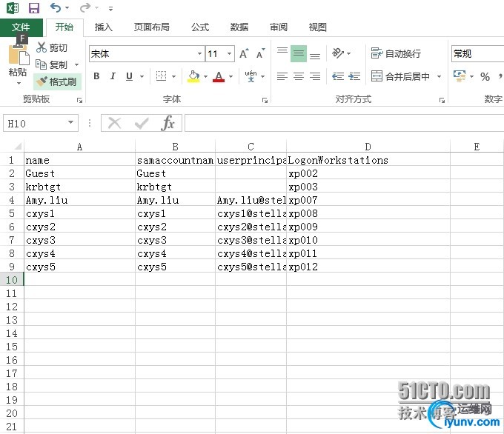Expand the 合并后居中 merge options arrow
Viewport: 504px width, 434px height.
point(439,76)
